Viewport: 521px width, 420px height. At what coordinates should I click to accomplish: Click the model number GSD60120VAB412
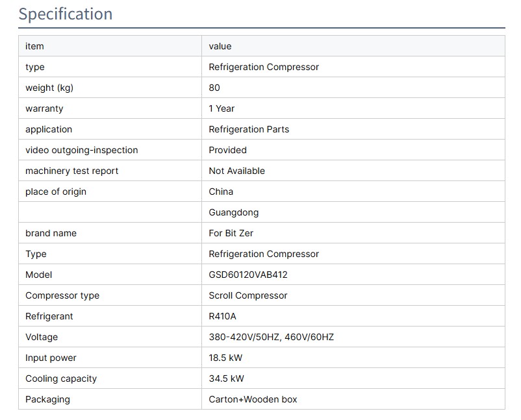(x=248, y=275)
